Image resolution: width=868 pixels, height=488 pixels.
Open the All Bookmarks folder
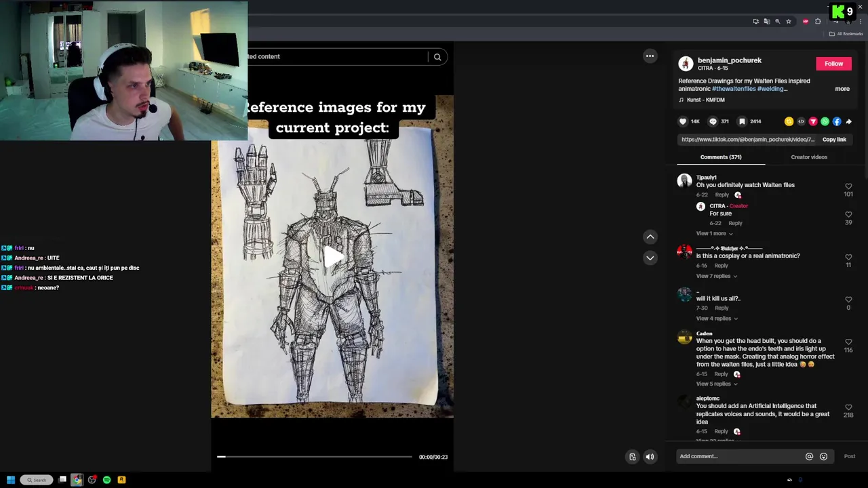[x=846, y=34]
